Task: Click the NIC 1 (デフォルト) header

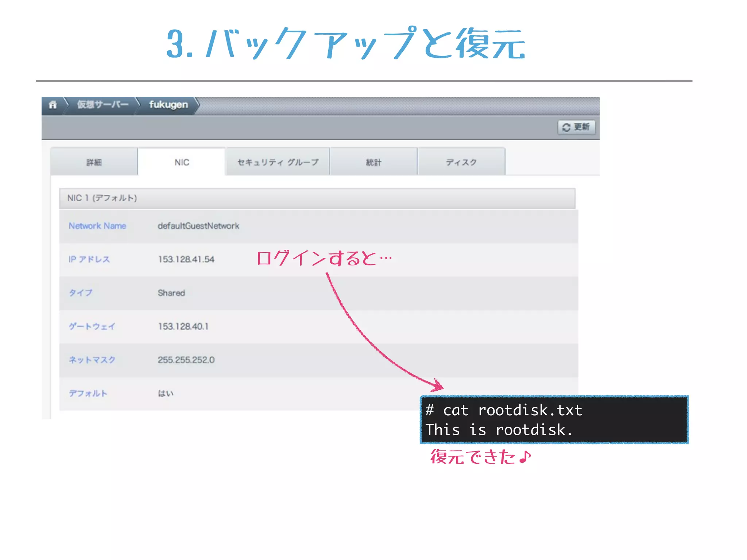Action: [317, 198]
